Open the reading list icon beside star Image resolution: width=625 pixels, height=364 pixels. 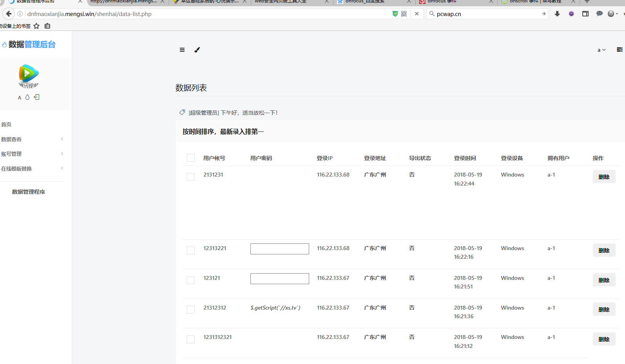pyautogui.click(x=47, y=26)
